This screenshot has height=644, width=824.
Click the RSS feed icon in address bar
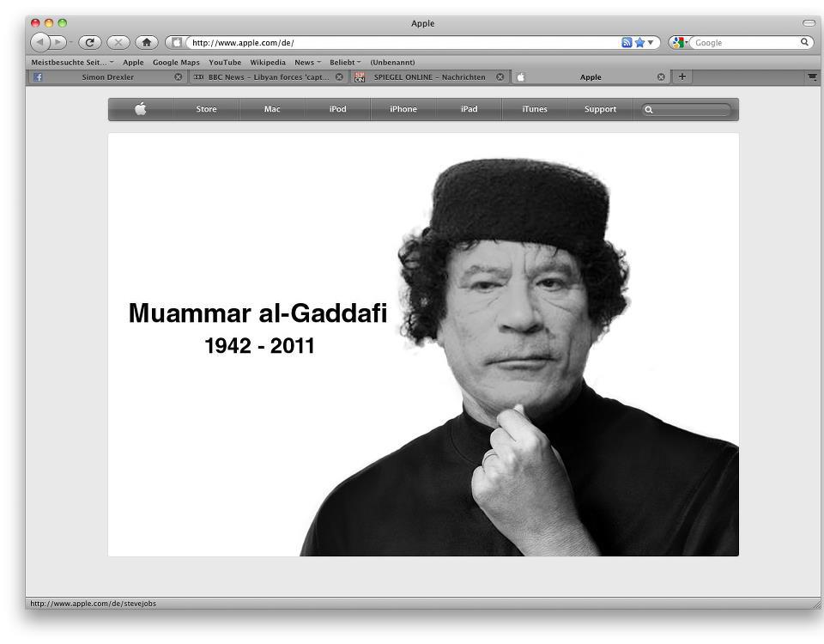627,42
